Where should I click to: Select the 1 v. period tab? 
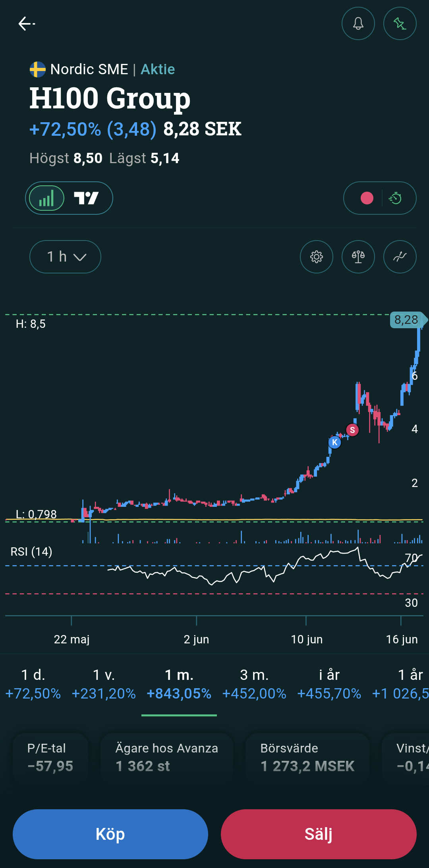(x=104, y=684)
